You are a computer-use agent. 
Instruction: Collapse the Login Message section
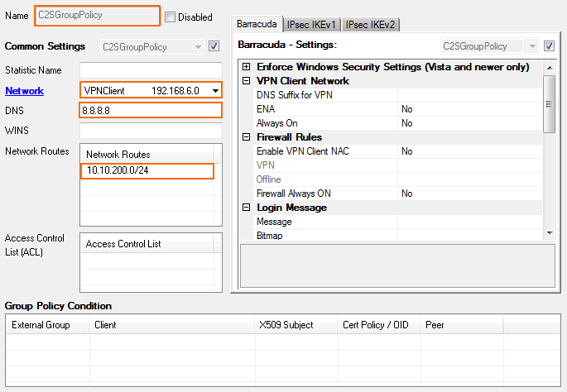(247, 208)
